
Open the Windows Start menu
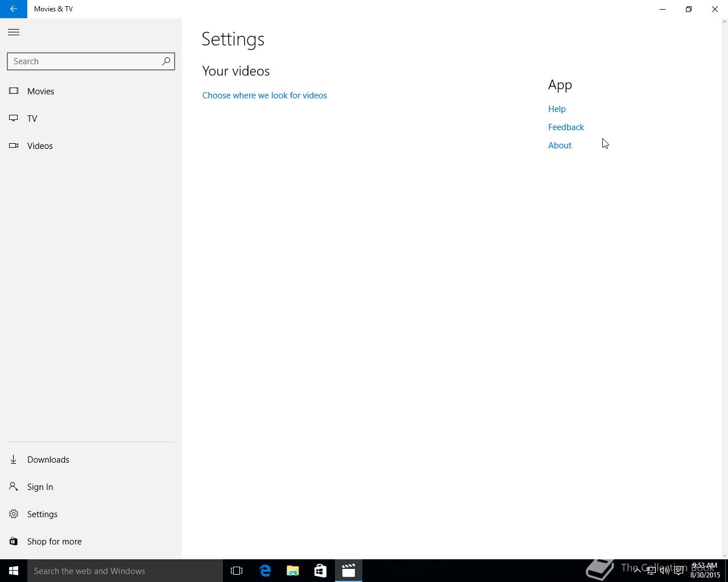[x=14, y=571]
